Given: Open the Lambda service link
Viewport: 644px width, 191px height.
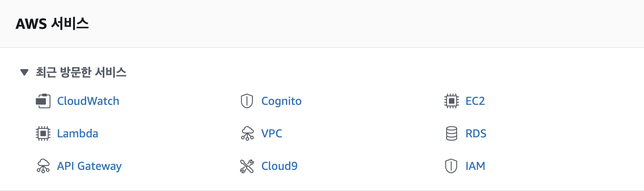Looking at the screenshot, I should [x=78, y=134].
